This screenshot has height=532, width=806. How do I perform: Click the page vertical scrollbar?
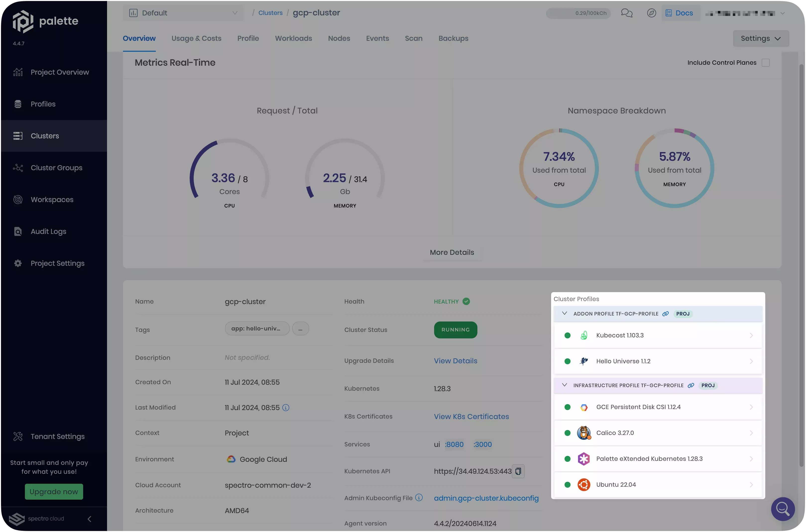coord(801,265)
